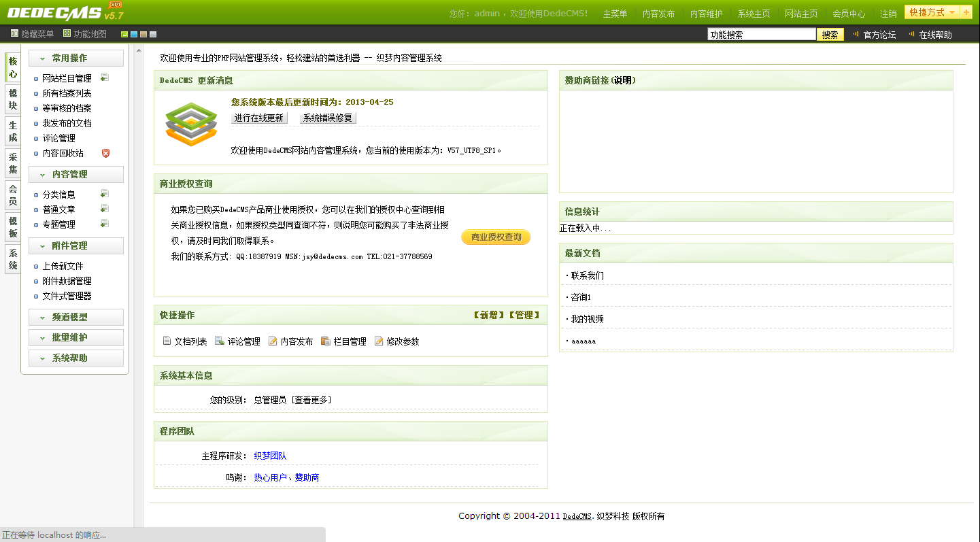The width and height of the screenshot is (980, 542).
Task: Open 上传新文件 in the sidebar
Action: pyautogui.click(x=63, y=266)
